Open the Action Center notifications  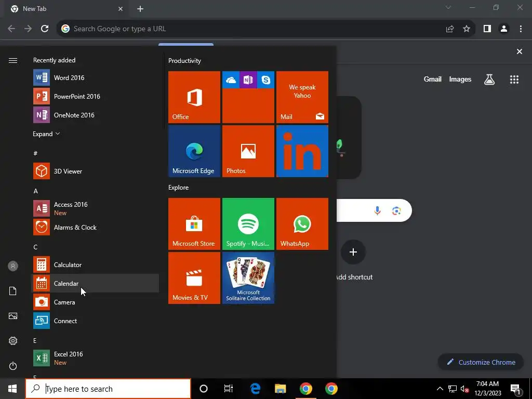pos(515,389)
